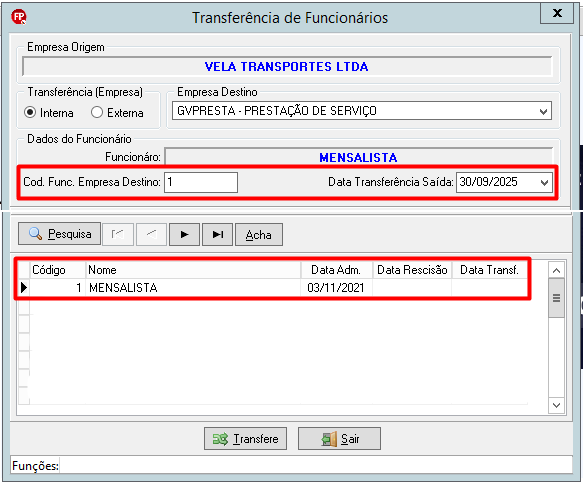Go to the previous record
583x485 pixels.
(151, 234)
